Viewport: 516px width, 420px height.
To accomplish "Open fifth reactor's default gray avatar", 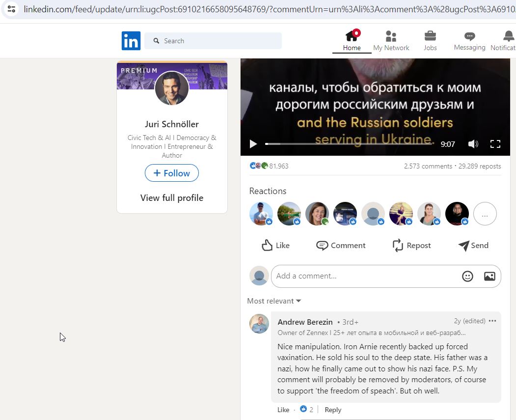I will (373, 214).
